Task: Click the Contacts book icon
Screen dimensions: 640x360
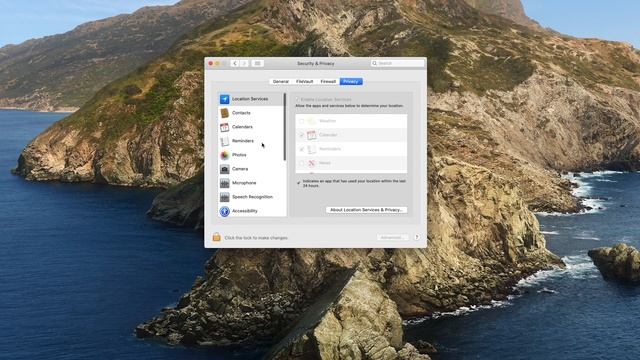Action: tap(224, 113)
